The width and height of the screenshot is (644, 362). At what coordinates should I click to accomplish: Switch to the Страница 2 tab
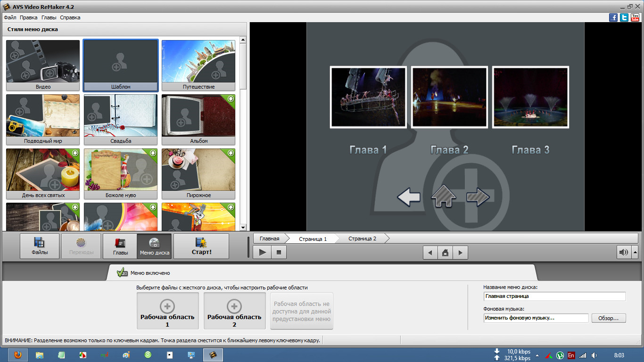coord(362,239)
